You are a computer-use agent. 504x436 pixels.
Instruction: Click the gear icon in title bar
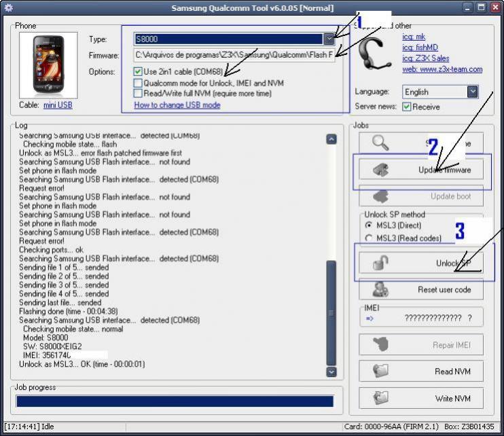pyautogui.click(x=9, y=7)
